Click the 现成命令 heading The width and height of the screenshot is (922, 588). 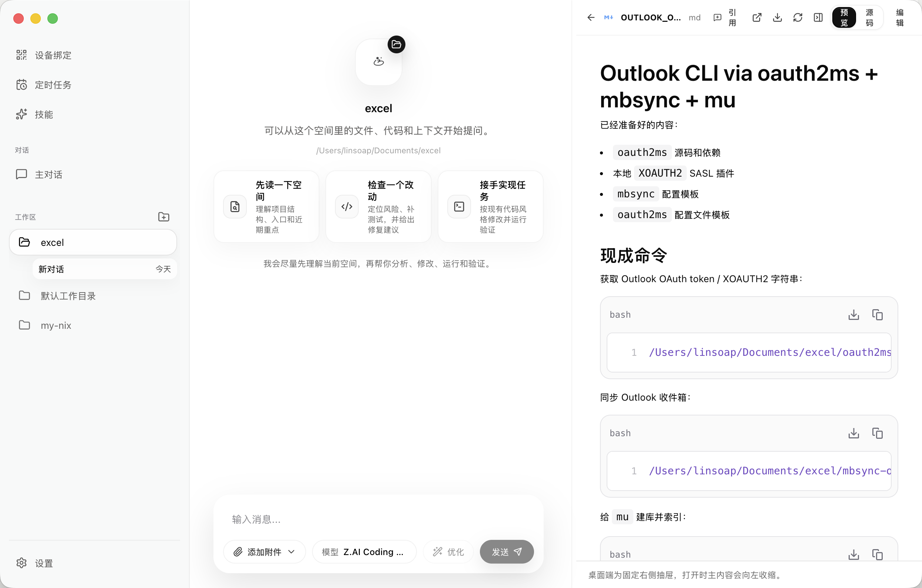pos(634,255)
